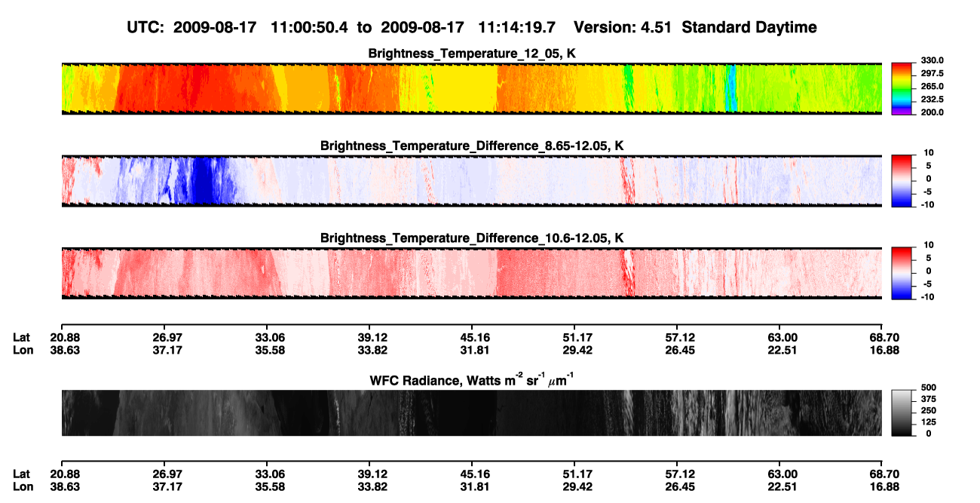Click the 10.6-12.05 difference red-blue colorbar
This screenshot has height=503, width=980.
tap(902, 271)
